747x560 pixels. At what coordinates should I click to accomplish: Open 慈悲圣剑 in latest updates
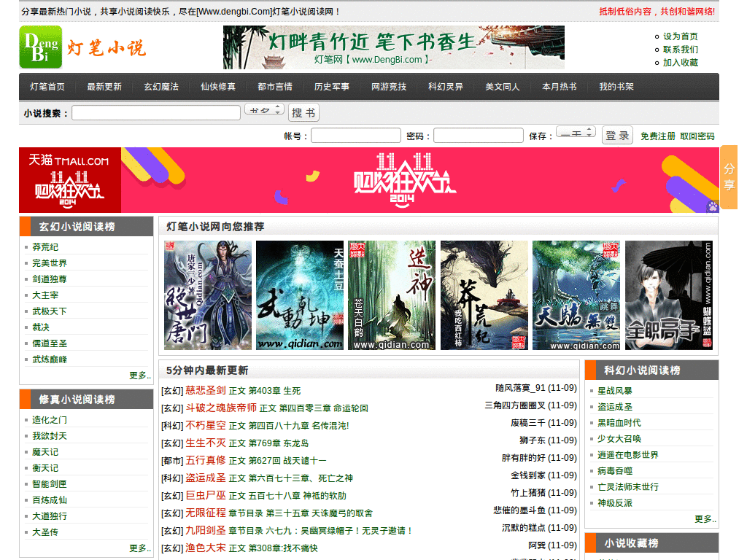[x=205, y=391]
